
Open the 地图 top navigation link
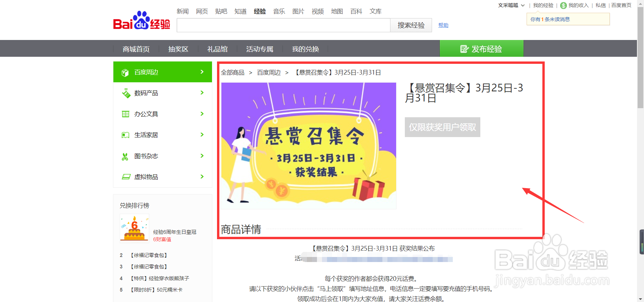(337, 11)
